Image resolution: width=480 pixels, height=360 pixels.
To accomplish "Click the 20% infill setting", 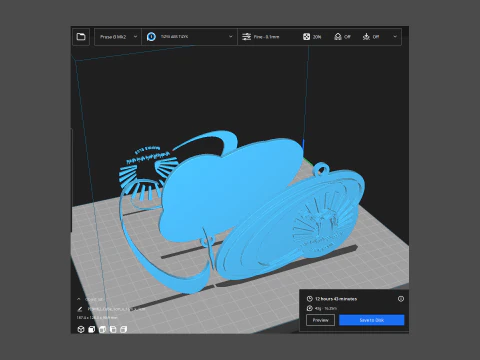I will 312,37.
